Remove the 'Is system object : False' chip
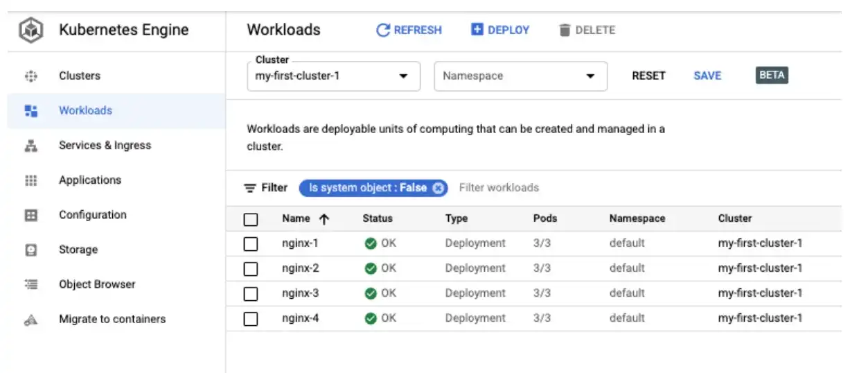The width and height of the screenshot is (868, 373). coord(438,188)
